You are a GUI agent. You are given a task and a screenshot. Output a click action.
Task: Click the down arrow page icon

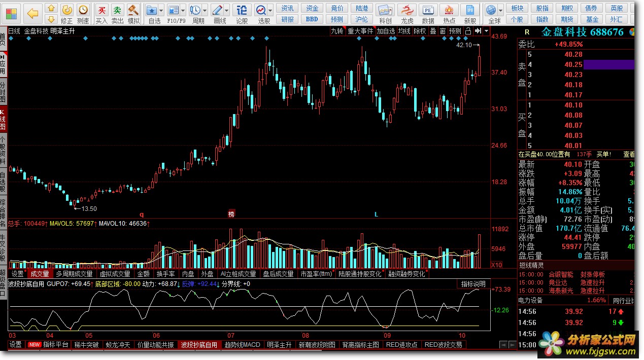click(x=51, y=20)
